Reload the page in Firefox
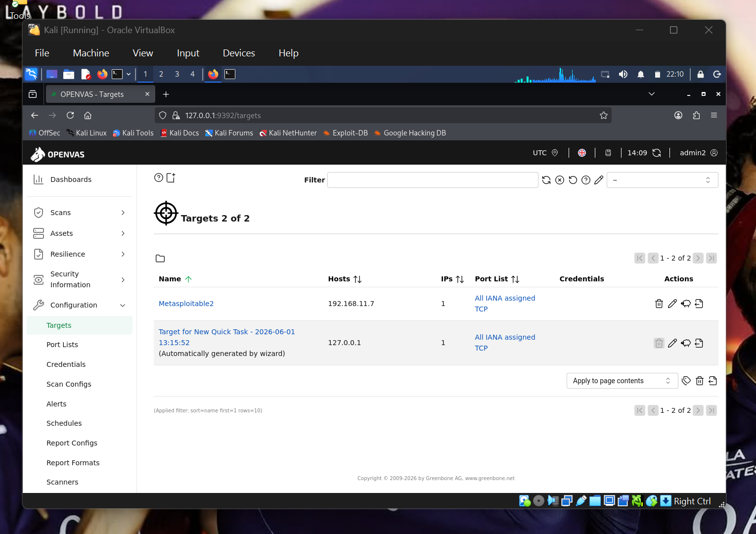 (x=70, y=115)
